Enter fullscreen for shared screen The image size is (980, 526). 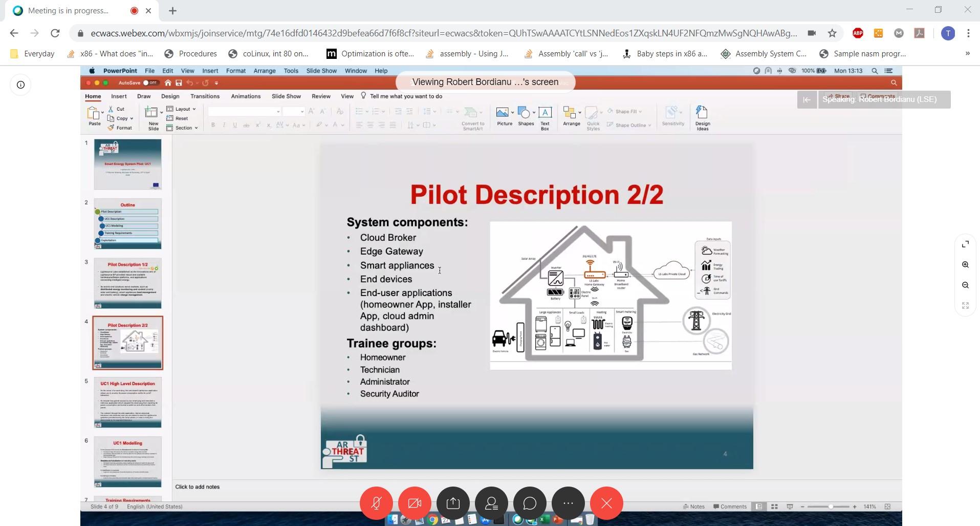pyautogui.click(x=965, y=244)
